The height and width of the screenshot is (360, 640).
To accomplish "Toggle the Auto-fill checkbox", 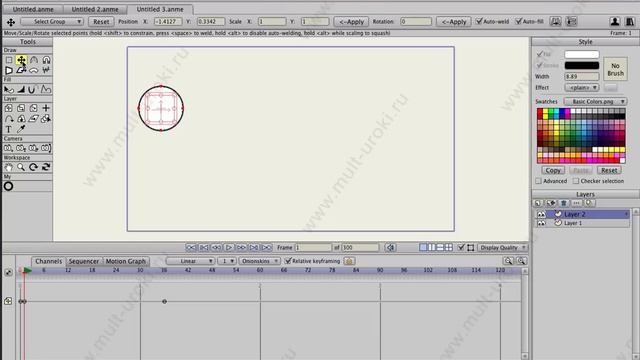I will (x=518, y=21).
